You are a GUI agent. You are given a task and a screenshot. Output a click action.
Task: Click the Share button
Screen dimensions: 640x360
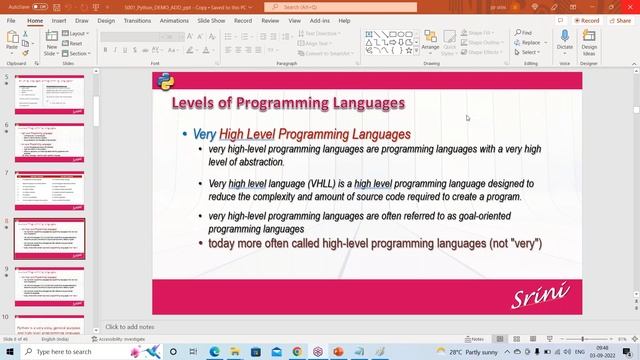click(620, 21)
